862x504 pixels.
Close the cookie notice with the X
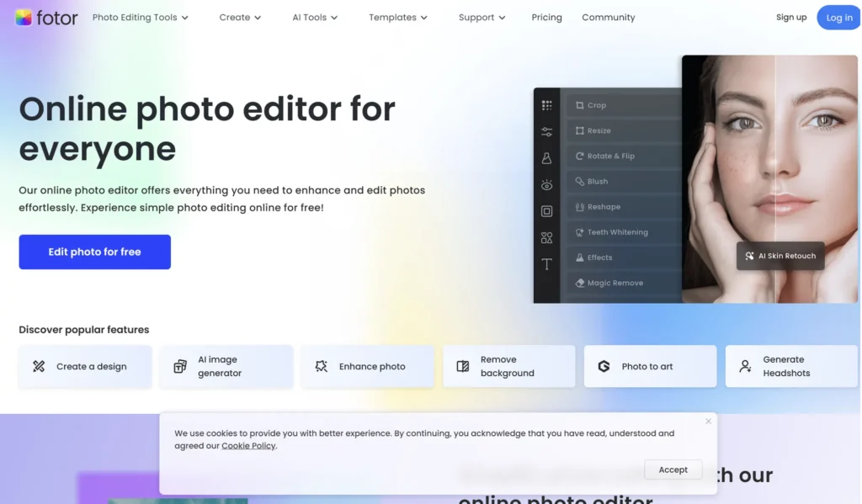pyautogui.click(x=708, y=422)
